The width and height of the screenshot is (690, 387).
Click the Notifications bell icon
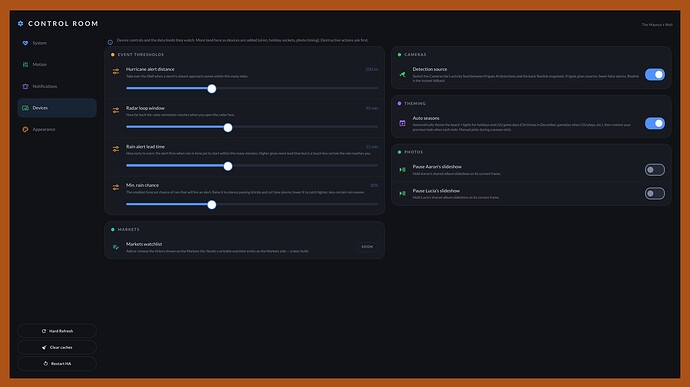pos(25,86)
